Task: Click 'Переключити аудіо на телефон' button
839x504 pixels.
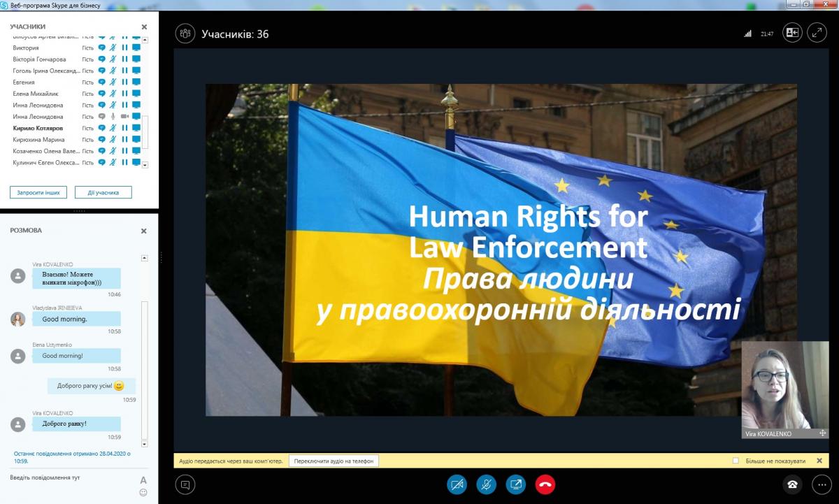Action: point(334,461)
